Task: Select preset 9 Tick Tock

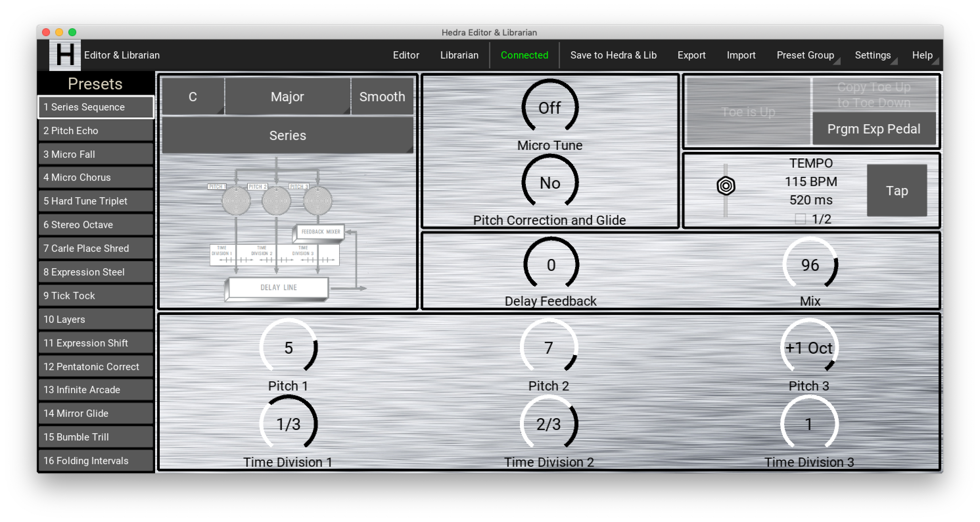Action: pyautogui.click(x=96, y=296)
